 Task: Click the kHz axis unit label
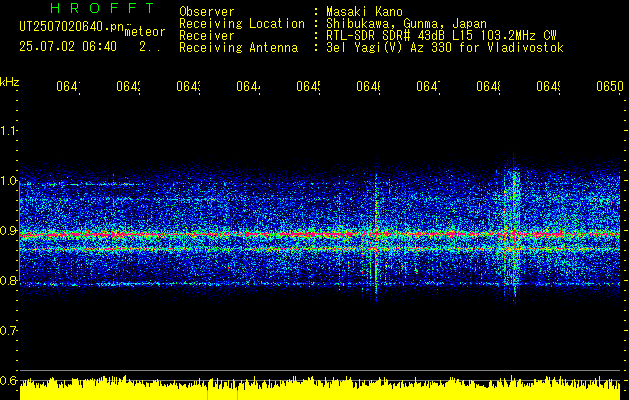click(10, 82)
